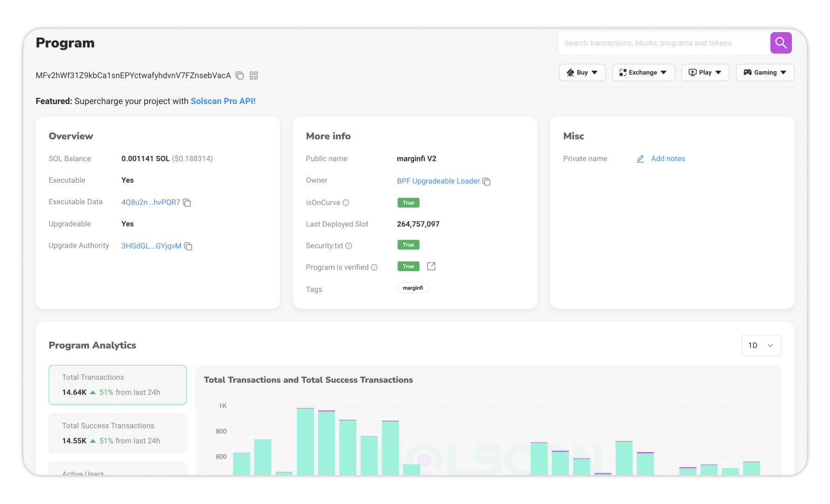Click the Security.txt True badge
Image resolution: width=830 pixels, height=504 pixels.
[408, 245]
